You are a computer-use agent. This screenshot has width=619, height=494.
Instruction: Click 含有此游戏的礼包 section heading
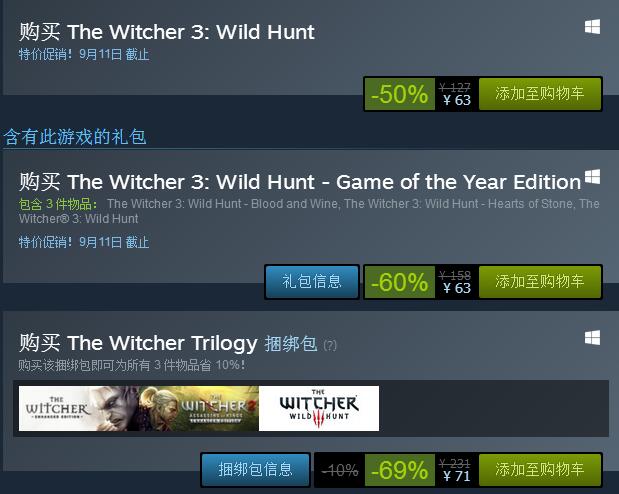point(75,137)
